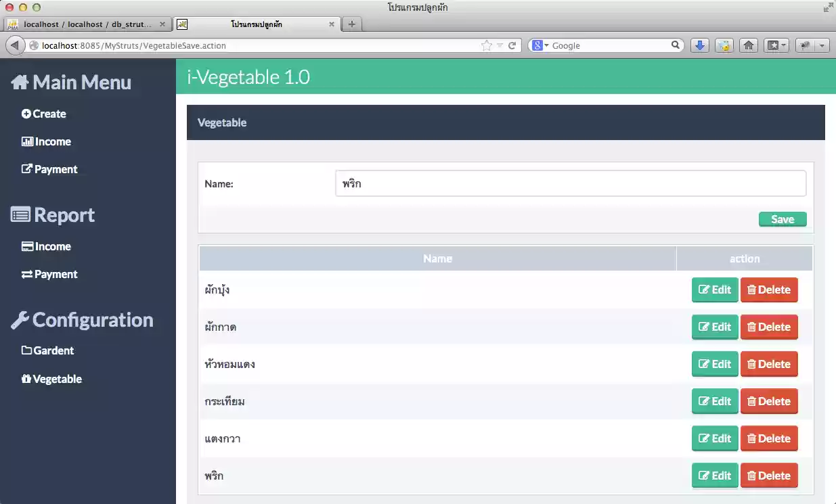The image size is (836, 504).
Task: Click the Vegetable icon in the sidebar
Action: click(27, 379)
